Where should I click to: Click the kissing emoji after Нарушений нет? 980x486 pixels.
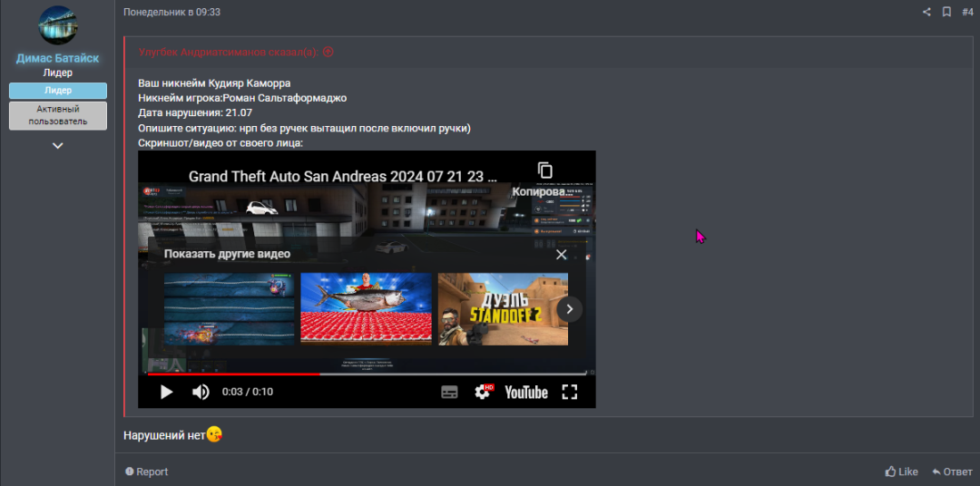(x=214, y=434)
